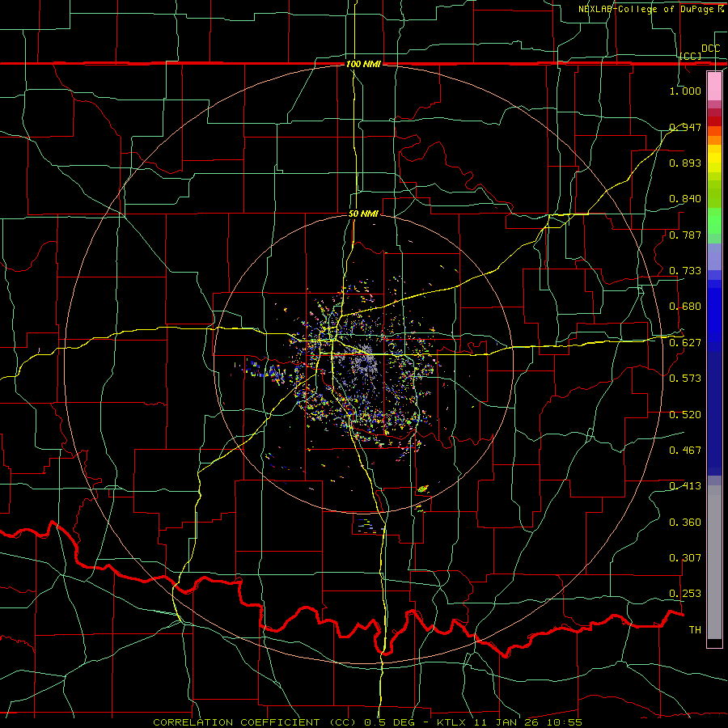The width and height of the screenshot is (728, 728).
Task: Click the 50 NMI range ring label
Action: [363, 214]
